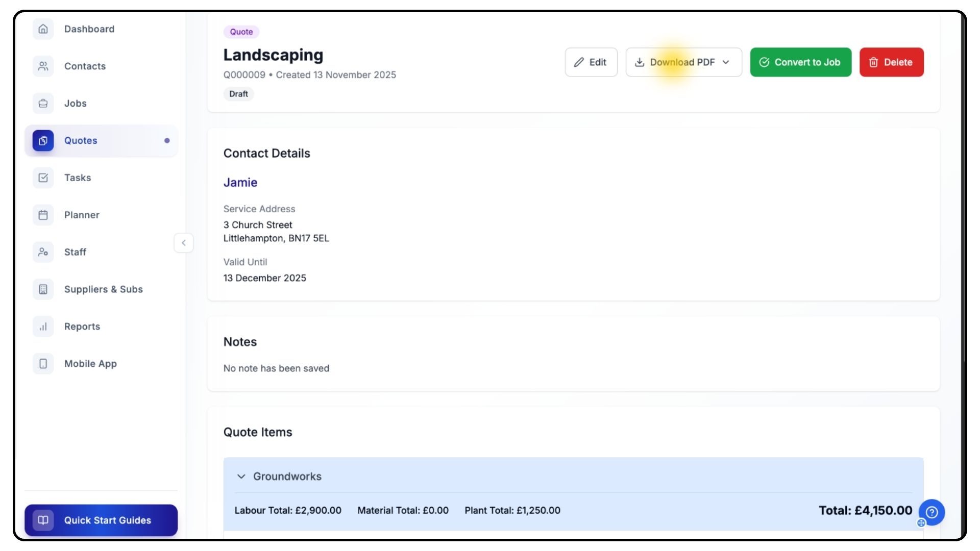This screenshot has height=551, width=980.
Task: Click the Tasks checkbox icon in sidebar
Action: 43,178
